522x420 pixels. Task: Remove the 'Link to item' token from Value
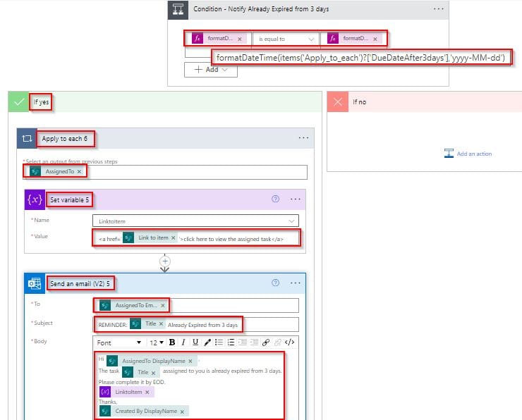[173, 237]
